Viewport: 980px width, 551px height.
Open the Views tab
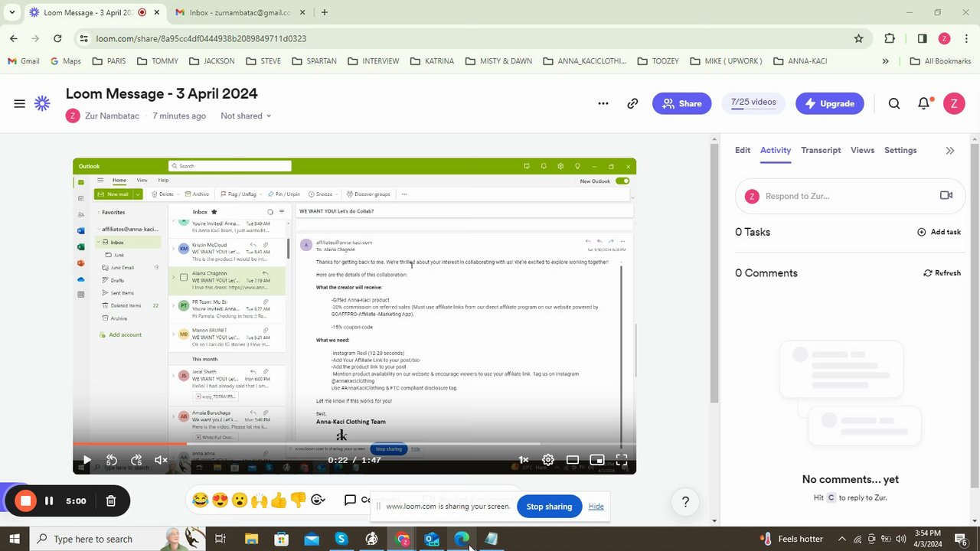(x=862, y=150)
